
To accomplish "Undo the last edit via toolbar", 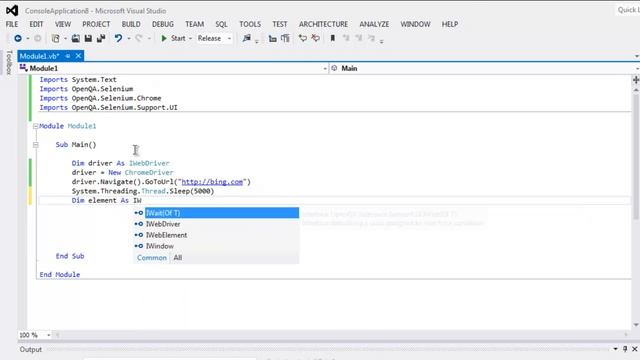I will (x=118, y=38).
